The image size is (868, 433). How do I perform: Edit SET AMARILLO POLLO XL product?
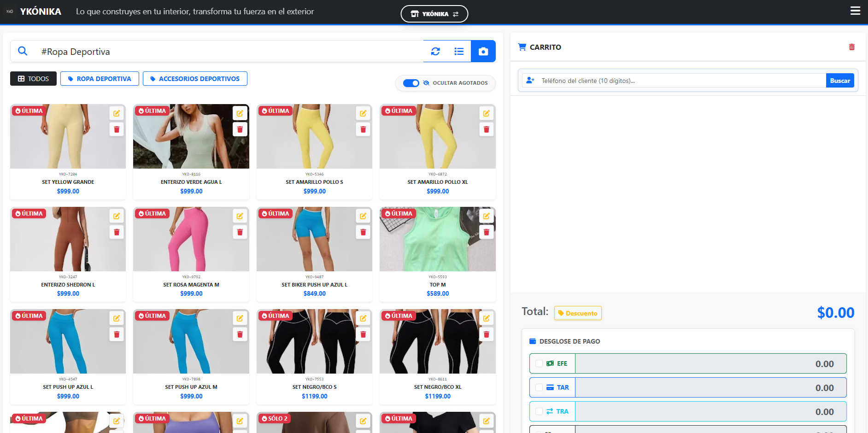coord(487,113)
